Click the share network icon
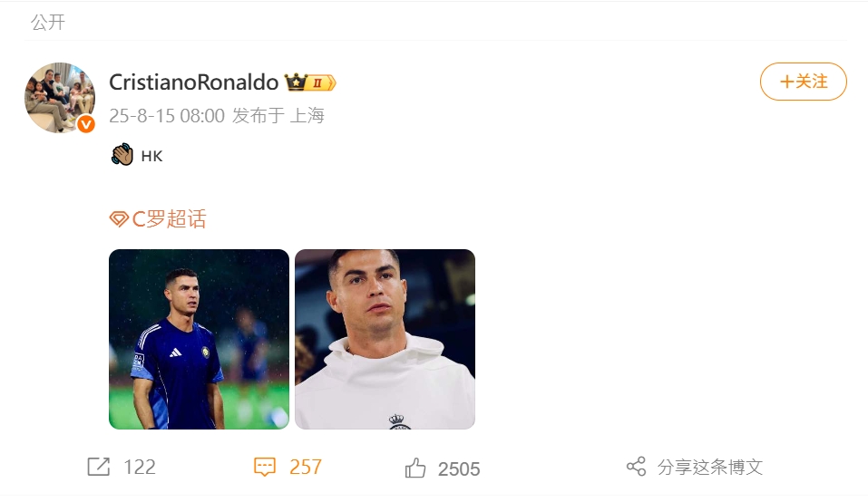The image size is (868, 502). [x=636, y=467]
